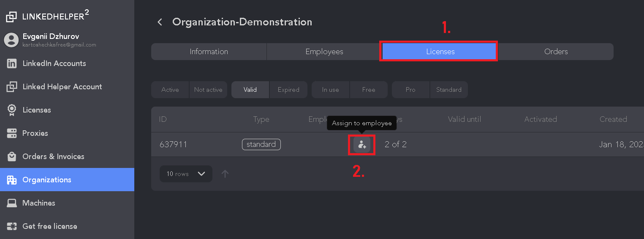Open LinkedIn Accounts in sidebar
This screenshot has width=644, height=239.
point(67,63)
